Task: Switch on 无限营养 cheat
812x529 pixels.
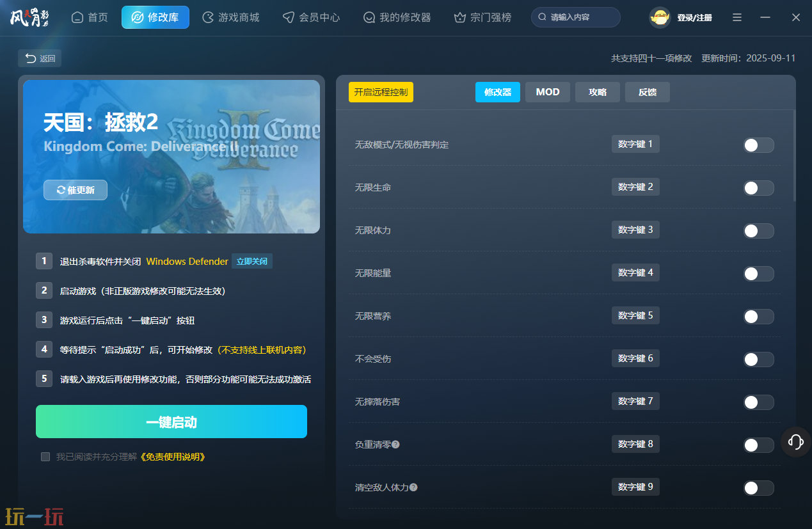Action: [x=758, y=317]
